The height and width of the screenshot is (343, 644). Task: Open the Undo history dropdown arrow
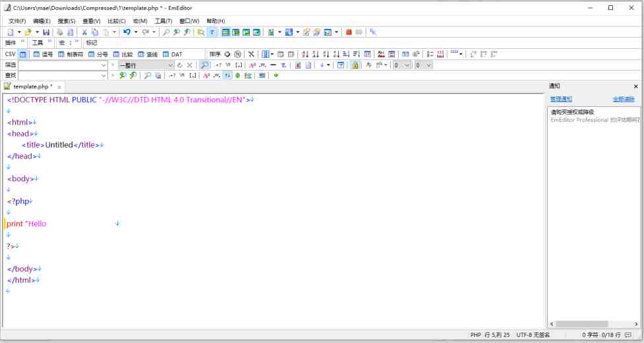pos(136,32)
